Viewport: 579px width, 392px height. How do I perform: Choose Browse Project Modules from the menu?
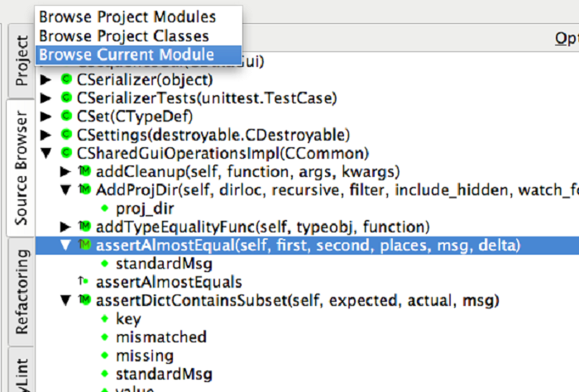[x=127, y=17]
